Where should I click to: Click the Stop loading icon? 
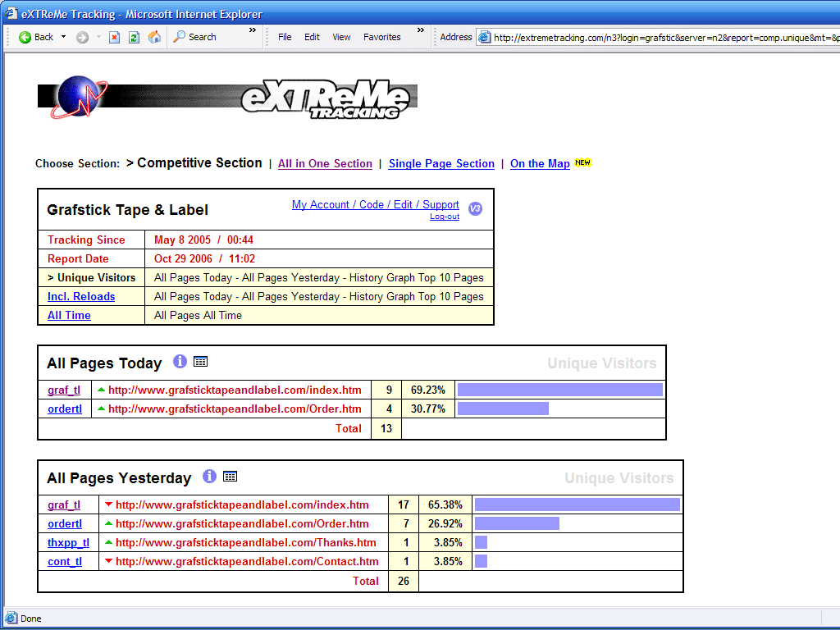[114, 37]
